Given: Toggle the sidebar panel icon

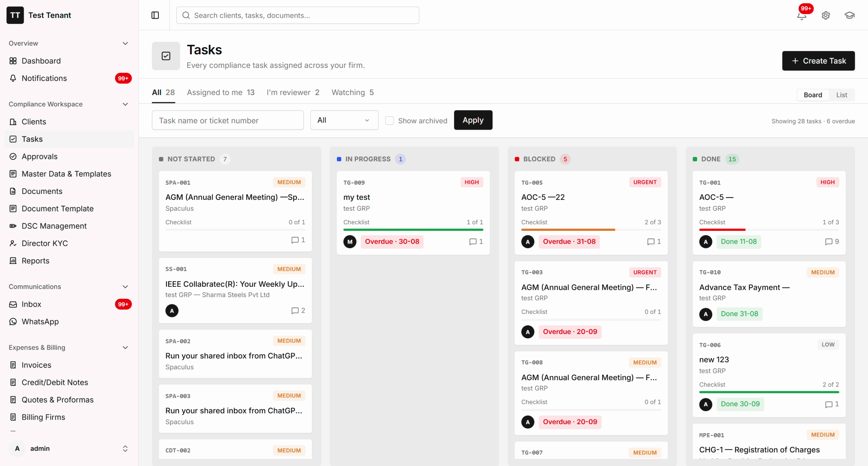Looking at the screenshot, I should (x=155, y=15).
